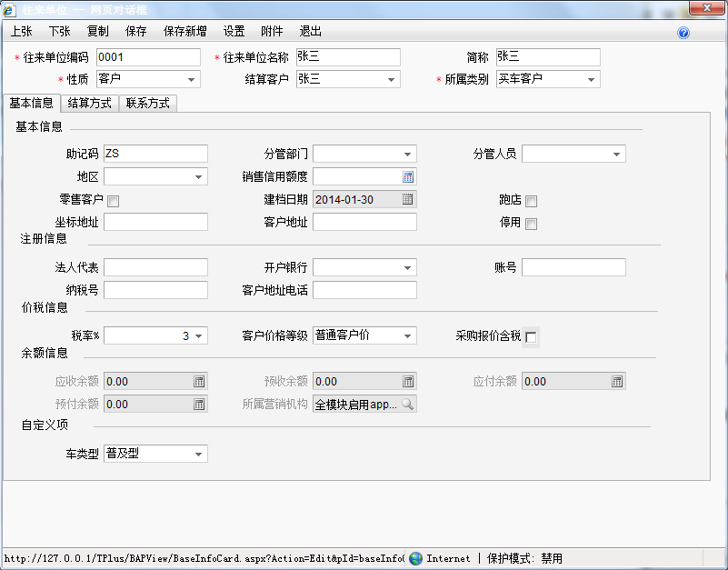Viewport: 728px width, 570px height.
Task: Check the 采购报价含税 checkbox
Action: [531, 336]
